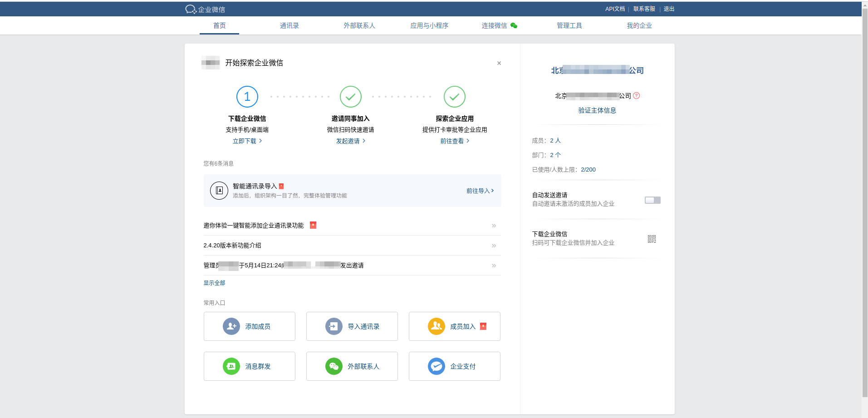Image resolution: width=868 pixels, height=418 pixels.
Task: Open the API文档 link in header
Action: (615, 9)
